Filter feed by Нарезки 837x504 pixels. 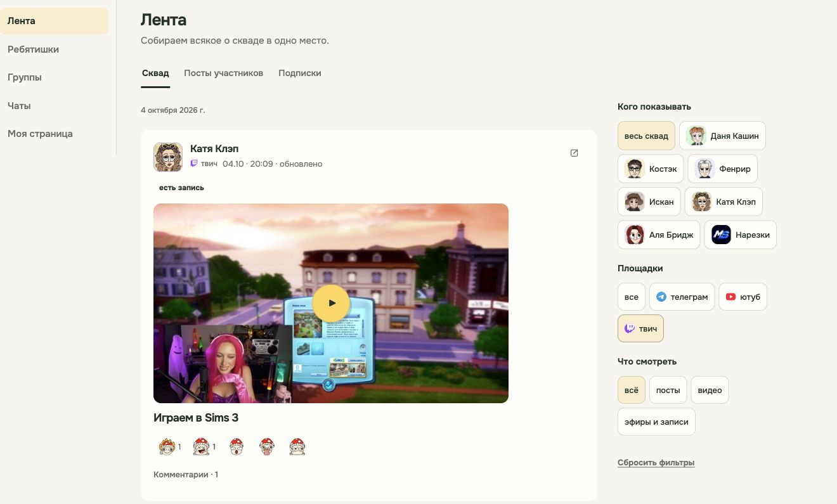740,235
